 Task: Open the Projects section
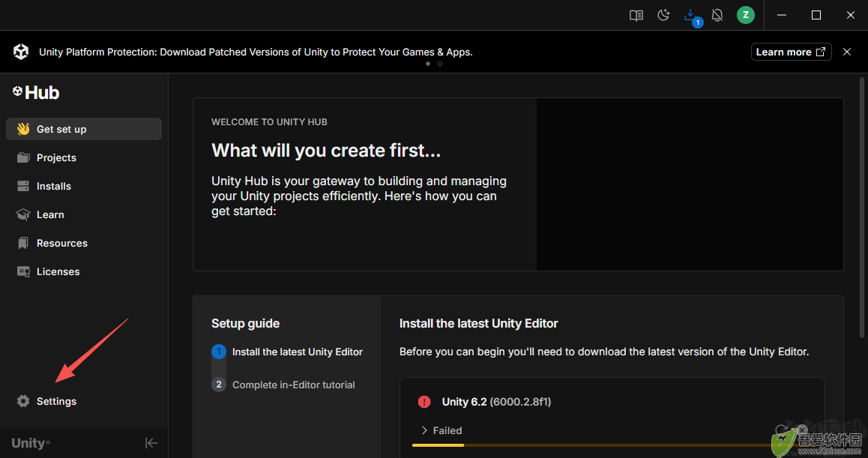click(x=84, y=158)
